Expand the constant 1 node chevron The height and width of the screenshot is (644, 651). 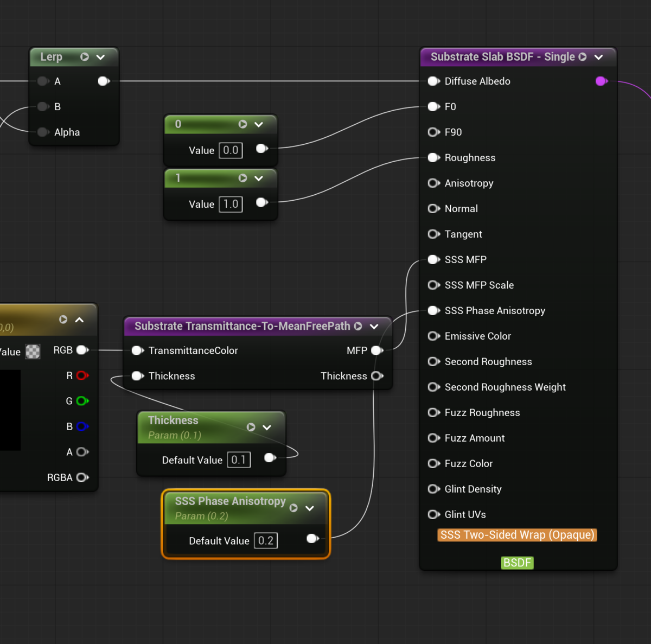[259, 178]
